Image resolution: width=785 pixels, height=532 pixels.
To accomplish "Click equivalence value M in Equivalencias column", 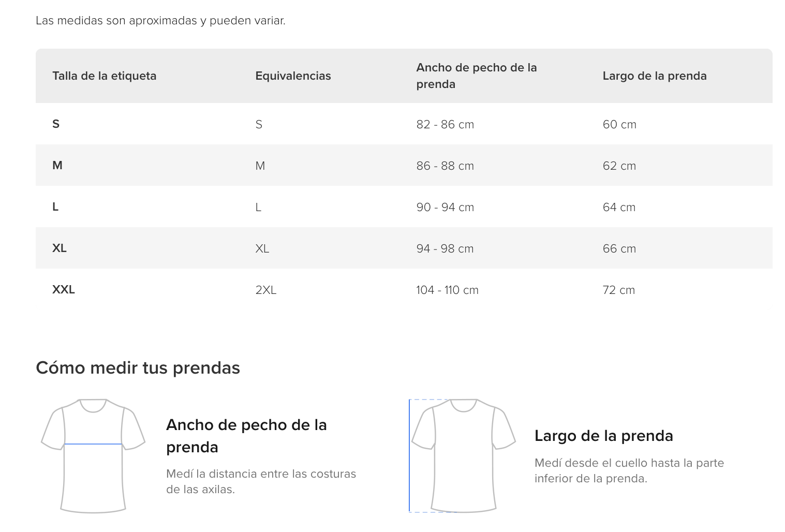I will [260, 166].
